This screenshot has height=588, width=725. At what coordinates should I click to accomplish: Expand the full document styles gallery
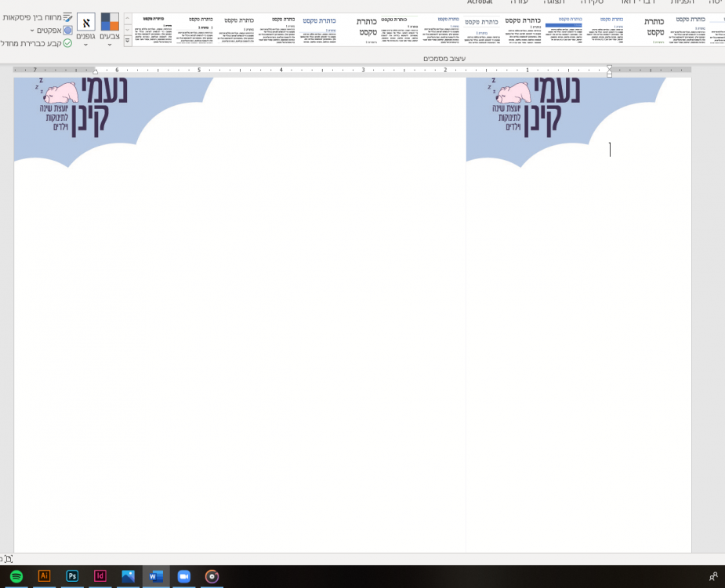point(128,41)
